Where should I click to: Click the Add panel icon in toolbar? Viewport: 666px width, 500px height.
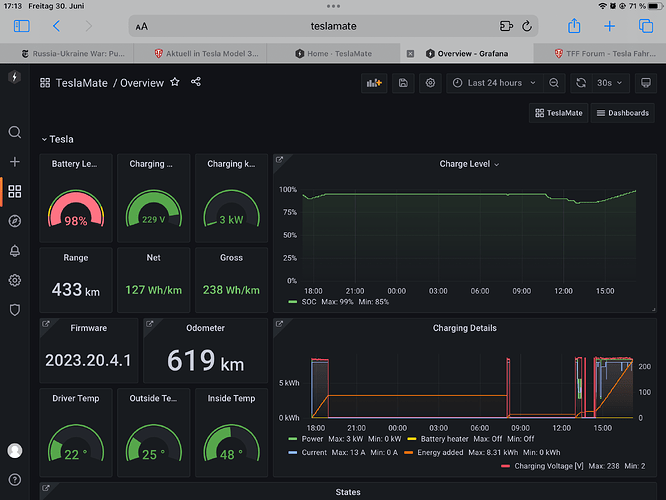click(374, 83)
